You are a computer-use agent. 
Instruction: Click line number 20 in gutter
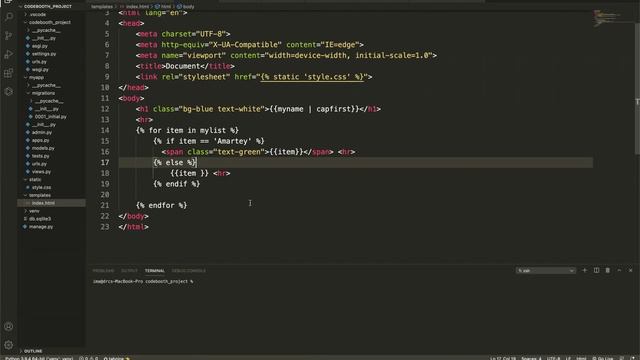105,195
